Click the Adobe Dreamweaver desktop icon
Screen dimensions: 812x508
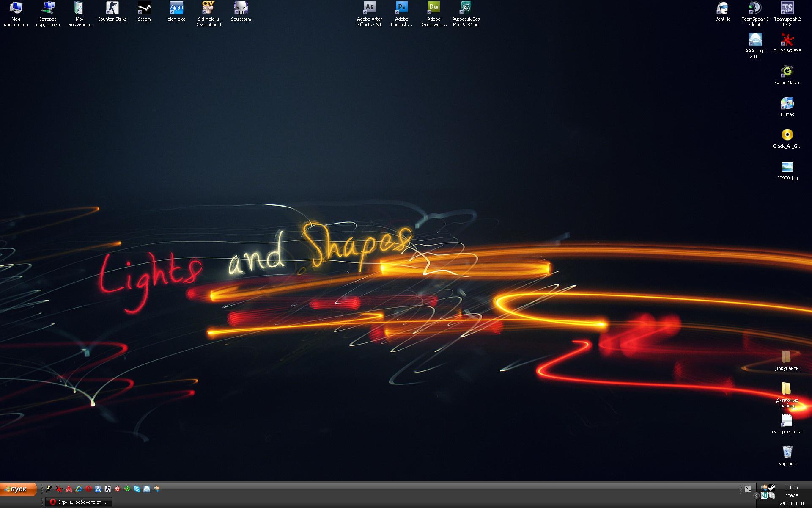tap(433, 8)
